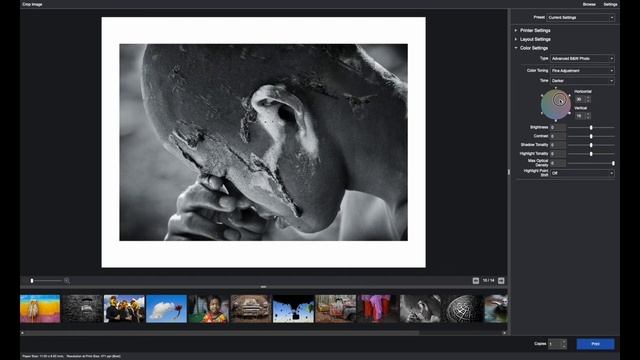Open the Color Toning dropdown

pyautogui.click(x=582, y=70)
